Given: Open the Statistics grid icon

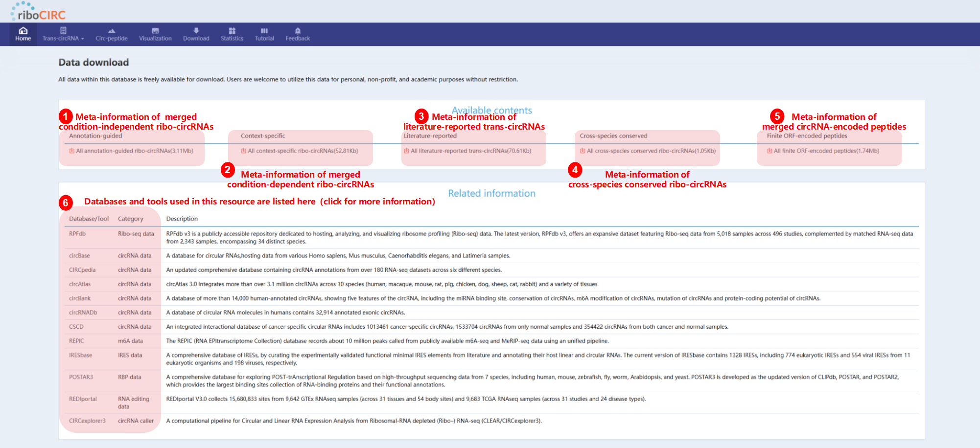Looking at the screenshot, I should pos(232,31).
